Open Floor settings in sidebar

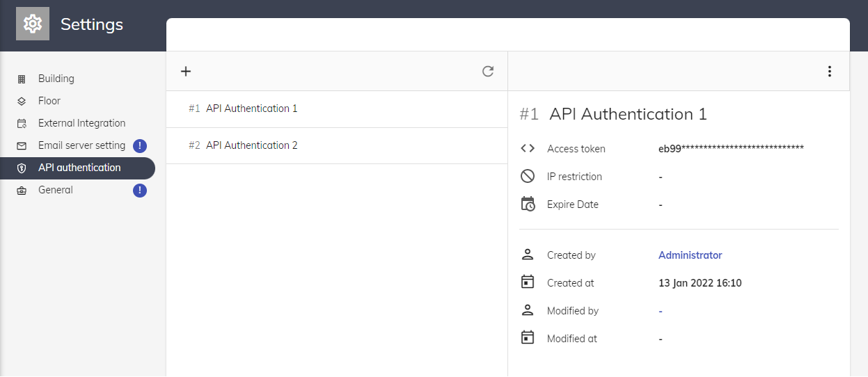[x=49, y=101]
